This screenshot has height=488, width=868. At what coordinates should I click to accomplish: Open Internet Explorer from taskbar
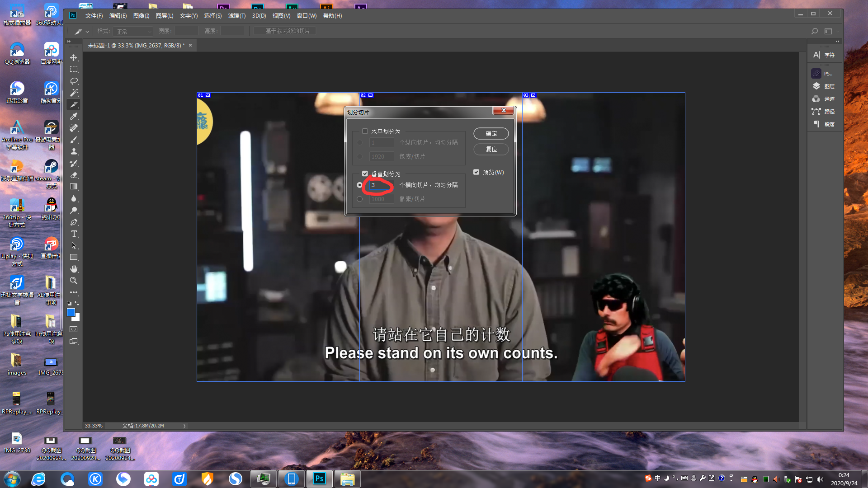point(38,479)
